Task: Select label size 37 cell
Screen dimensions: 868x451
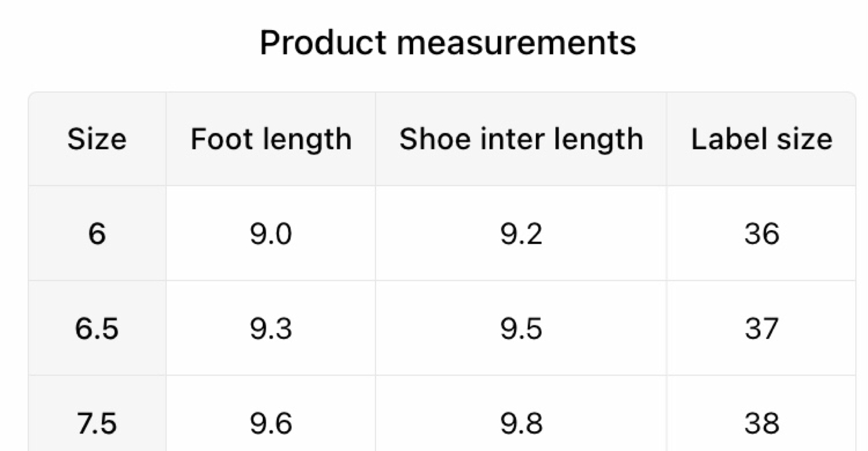Action: coord(761,329)
